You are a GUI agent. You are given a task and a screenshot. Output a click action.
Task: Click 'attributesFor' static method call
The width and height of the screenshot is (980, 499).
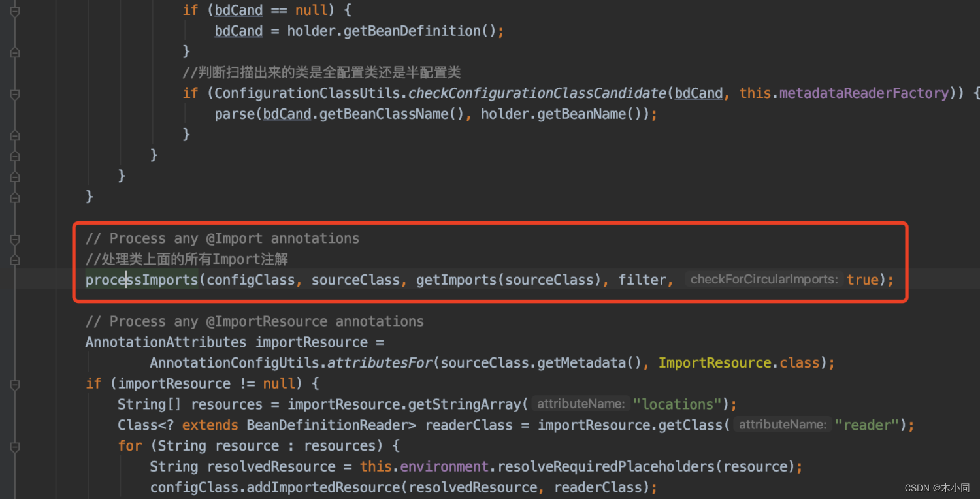[380, 362]
